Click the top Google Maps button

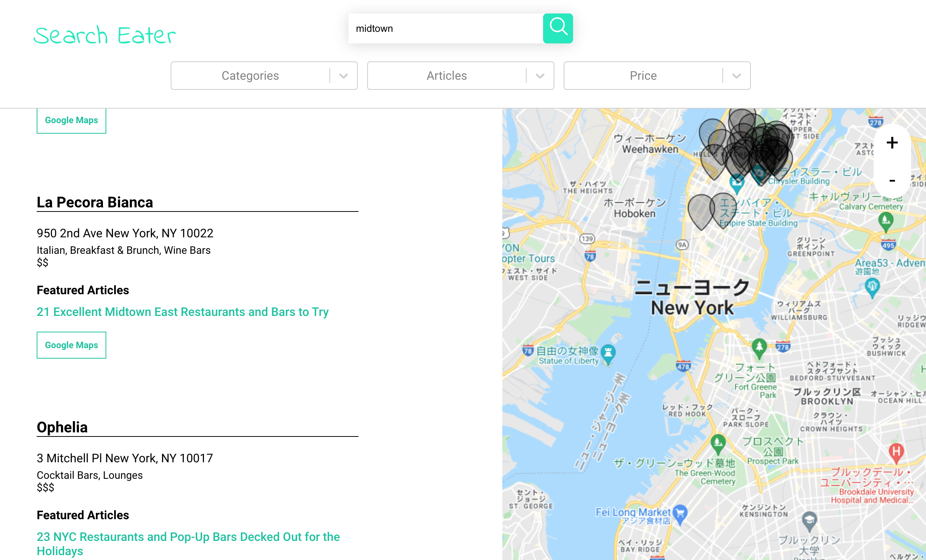pos(71,120)
